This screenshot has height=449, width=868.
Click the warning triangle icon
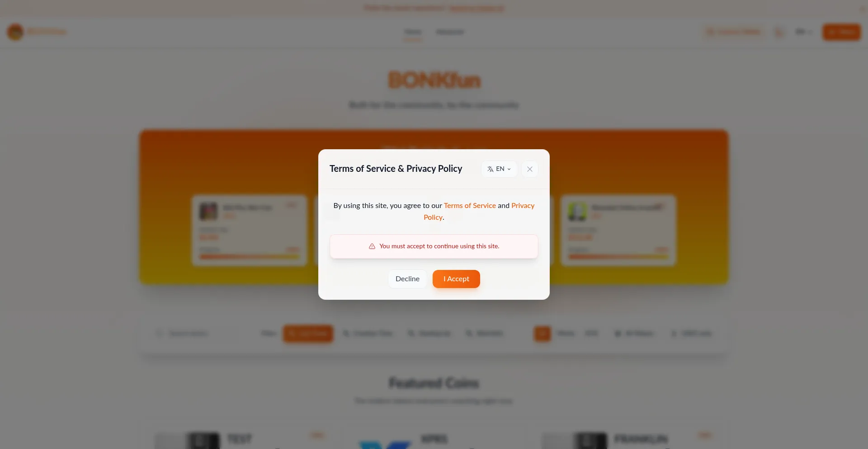pos(372,246)
